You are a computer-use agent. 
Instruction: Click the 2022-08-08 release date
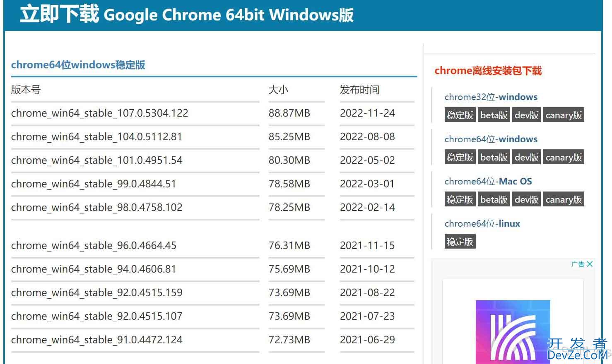point(367,136)
